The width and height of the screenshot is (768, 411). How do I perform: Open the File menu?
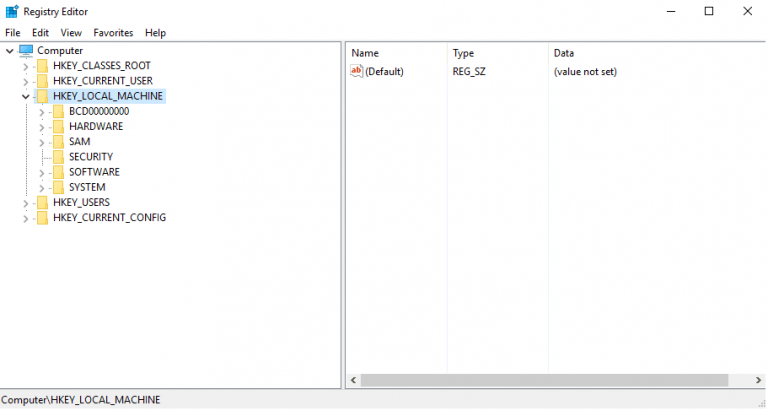(x=13, y=33)
